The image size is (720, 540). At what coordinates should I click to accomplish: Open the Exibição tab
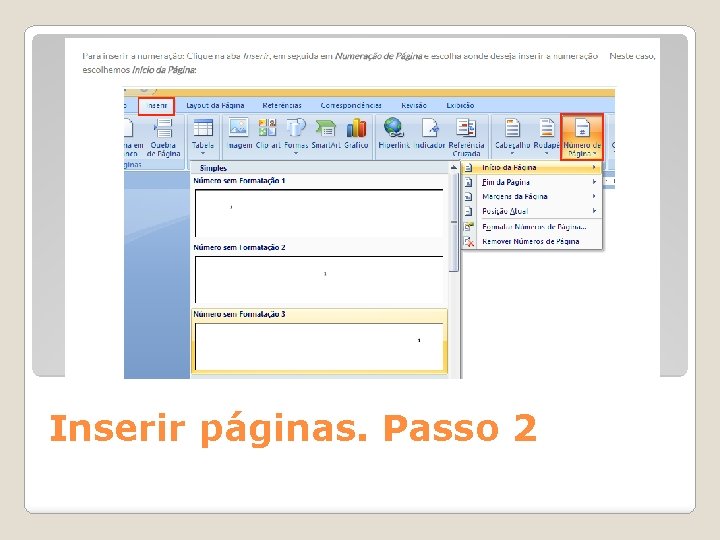point(460,106)
